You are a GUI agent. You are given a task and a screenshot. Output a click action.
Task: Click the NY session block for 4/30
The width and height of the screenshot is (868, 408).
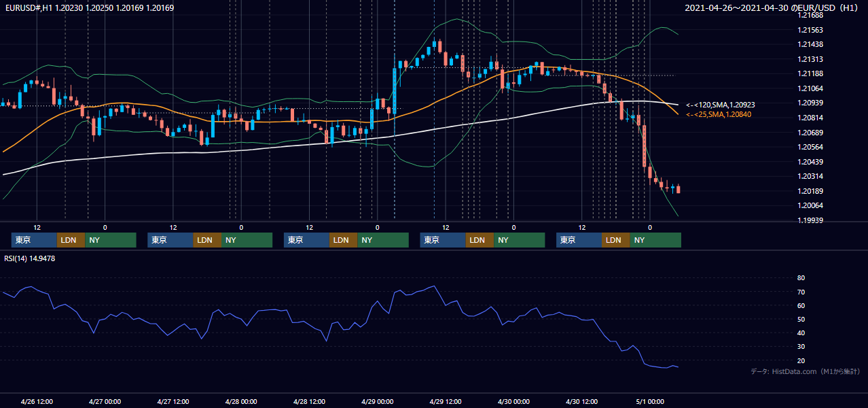(x=655, y=240)
